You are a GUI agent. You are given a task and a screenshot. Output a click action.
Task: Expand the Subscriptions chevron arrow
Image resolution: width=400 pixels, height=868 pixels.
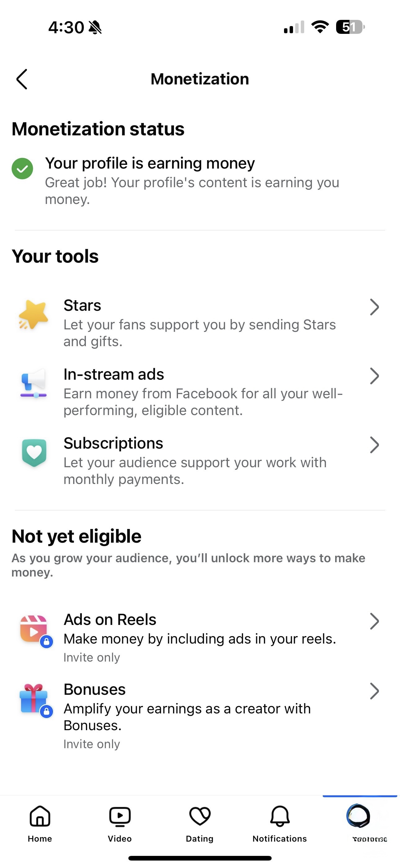coord(374,445)
